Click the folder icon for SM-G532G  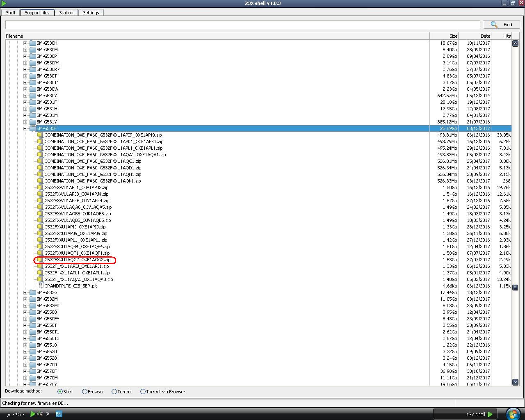point(33,292)
